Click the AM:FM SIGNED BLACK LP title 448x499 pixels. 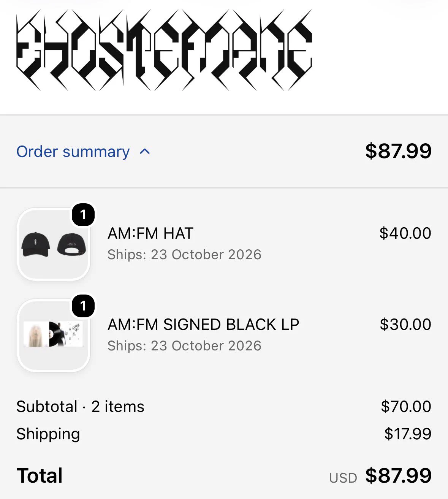(203, 325)
